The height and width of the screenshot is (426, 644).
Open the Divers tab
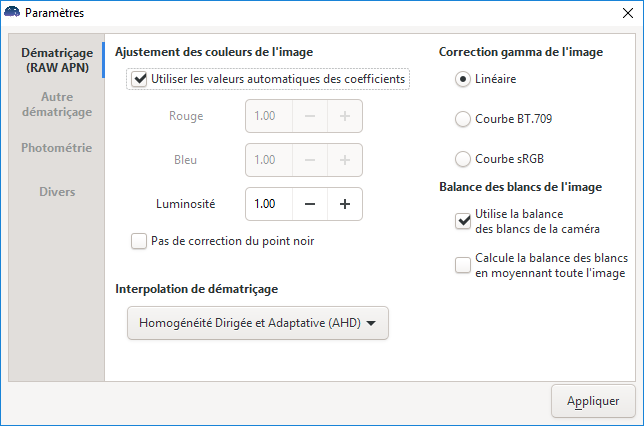pos(56,191)
